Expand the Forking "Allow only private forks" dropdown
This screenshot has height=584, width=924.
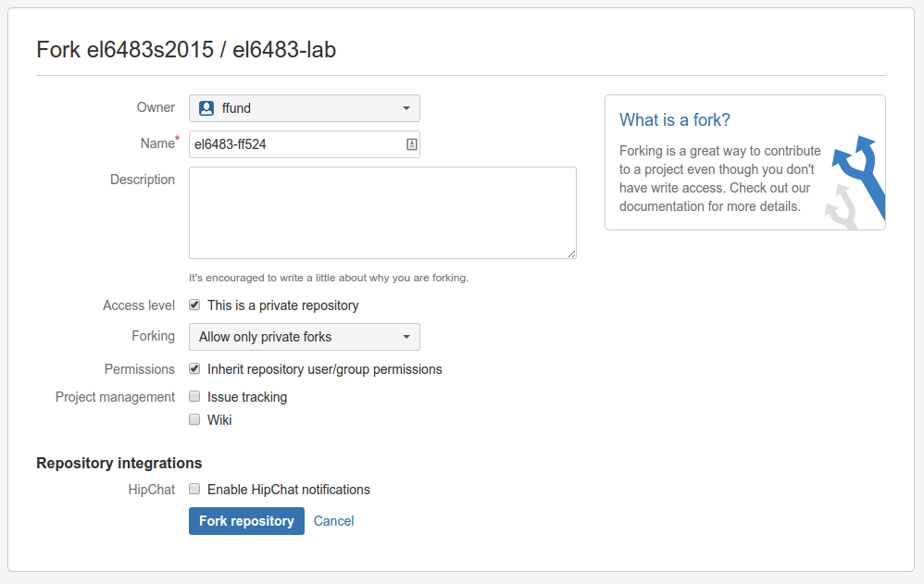point(304,337)
